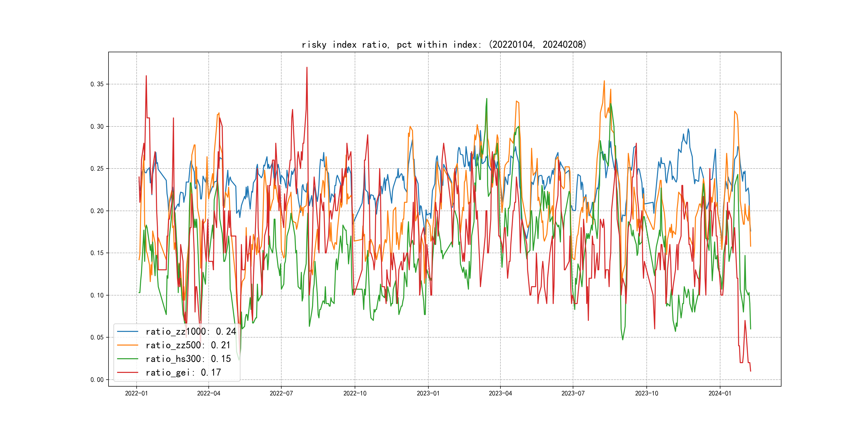The width and height of the screenshot is (868, 434).
Task: Click the 2023-10 x-axis tick label
Action: [646, 393]
